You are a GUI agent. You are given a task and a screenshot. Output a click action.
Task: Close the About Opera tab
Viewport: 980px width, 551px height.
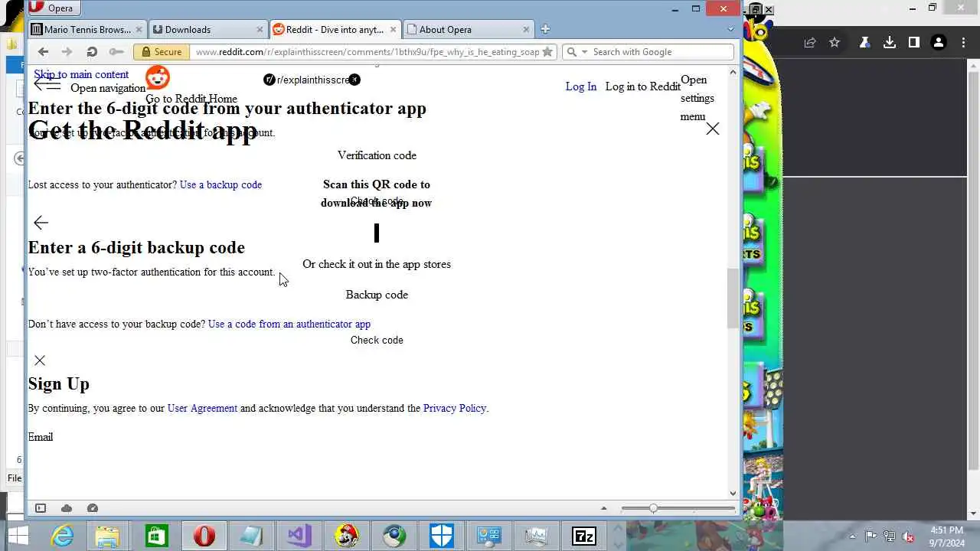[x=526, y=29]
